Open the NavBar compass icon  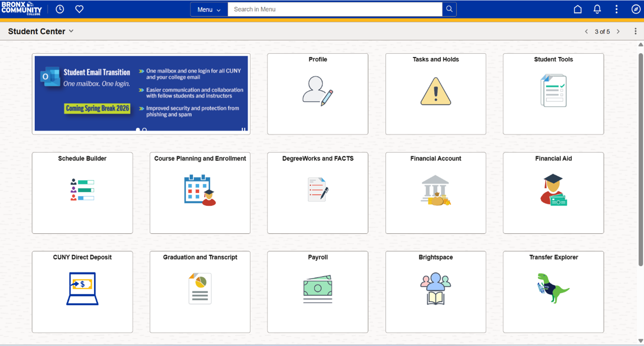[635, 9]
